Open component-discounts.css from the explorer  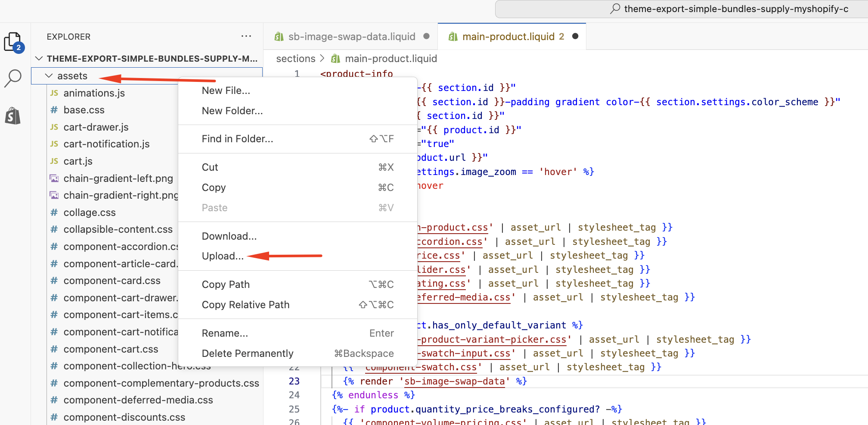124,417
